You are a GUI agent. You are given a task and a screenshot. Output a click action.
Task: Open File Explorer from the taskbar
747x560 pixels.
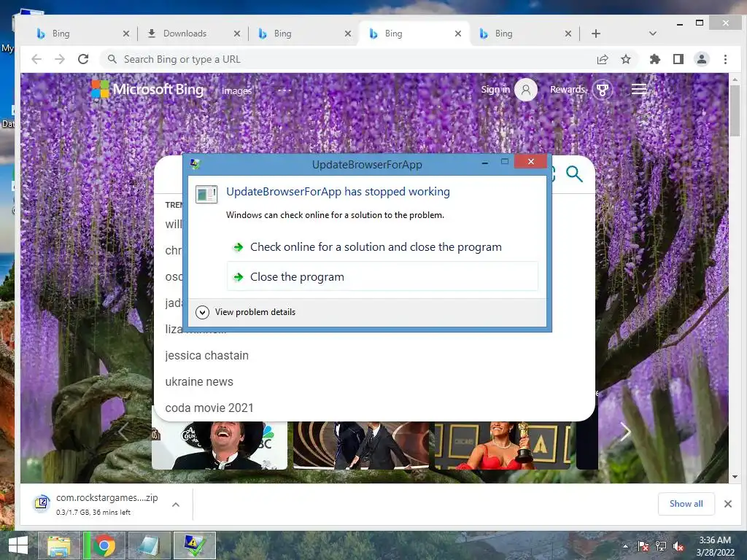(x=59, y=545)
